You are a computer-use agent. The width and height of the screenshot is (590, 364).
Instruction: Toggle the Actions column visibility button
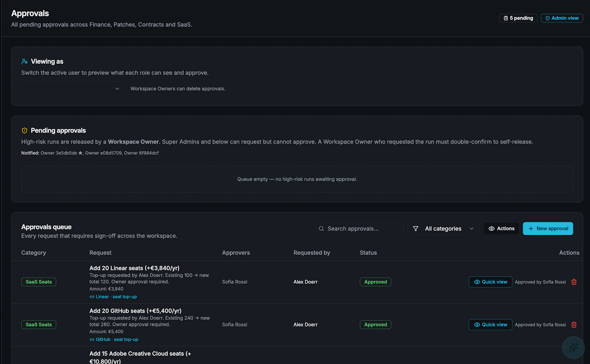pyautogui.click(x=502, y=229)
